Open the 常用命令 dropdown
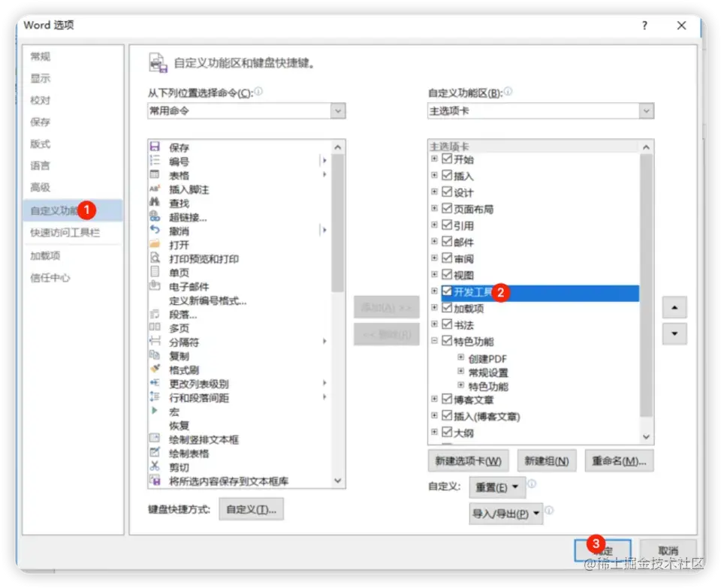This screenshot has height=588, width=721. 338,111
